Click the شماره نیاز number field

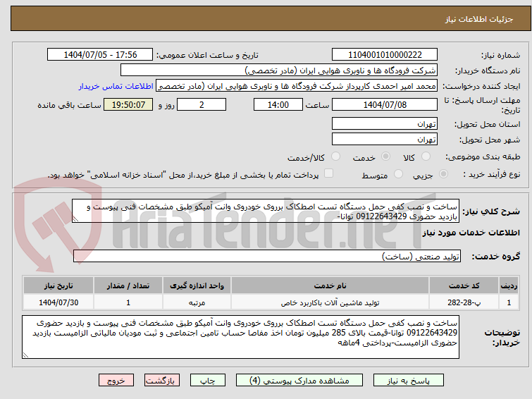click(x=385, y=55)
